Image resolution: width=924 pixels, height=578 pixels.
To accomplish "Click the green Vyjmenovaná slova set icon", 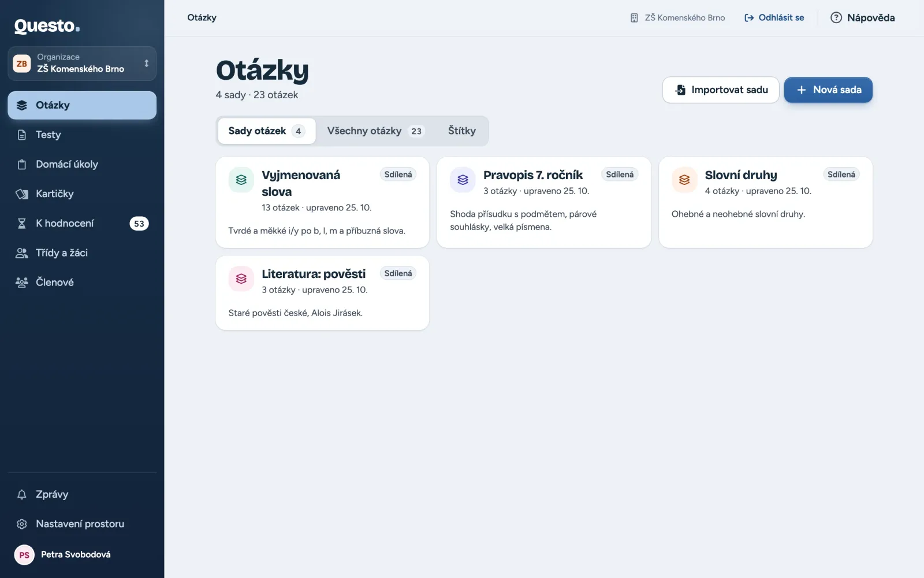I will pyautogui.click(x=241, y=180).
